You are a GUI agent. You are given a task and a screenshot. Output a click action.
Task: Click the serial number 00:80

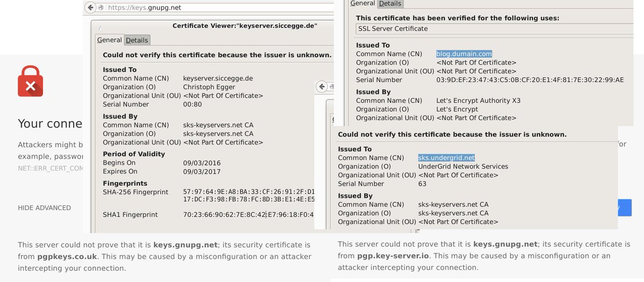coord(193,105)
